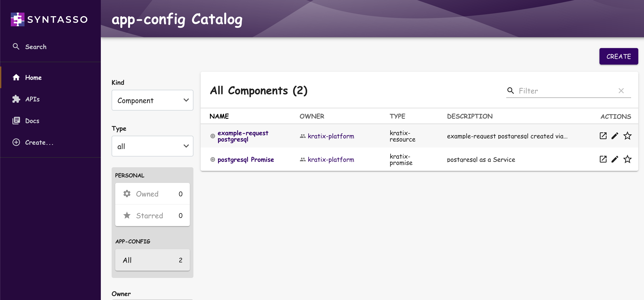Click the CREATE button
This screenshot has height=300, width=644.
pos(618,56)
